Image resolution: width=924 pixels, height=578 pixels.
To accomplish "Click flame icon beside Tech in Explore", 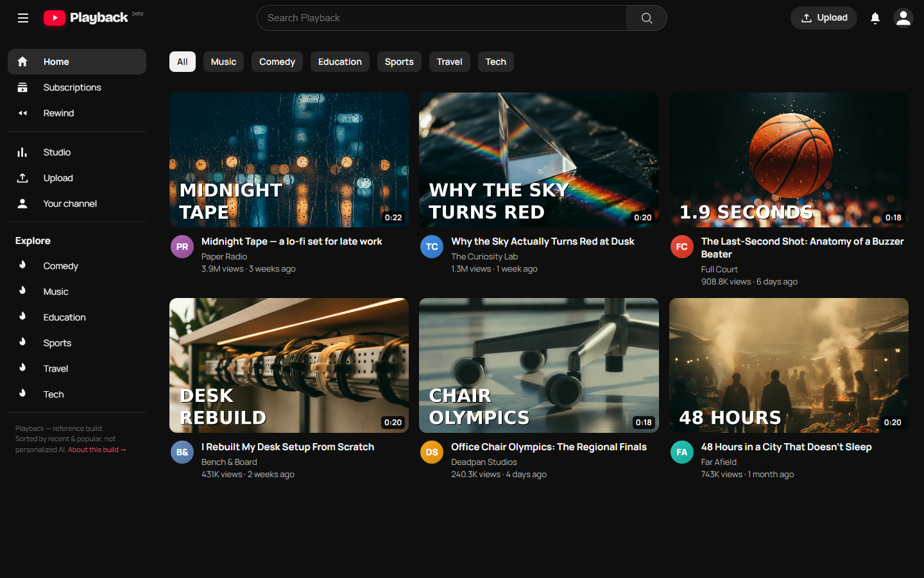I will [22, 393].
